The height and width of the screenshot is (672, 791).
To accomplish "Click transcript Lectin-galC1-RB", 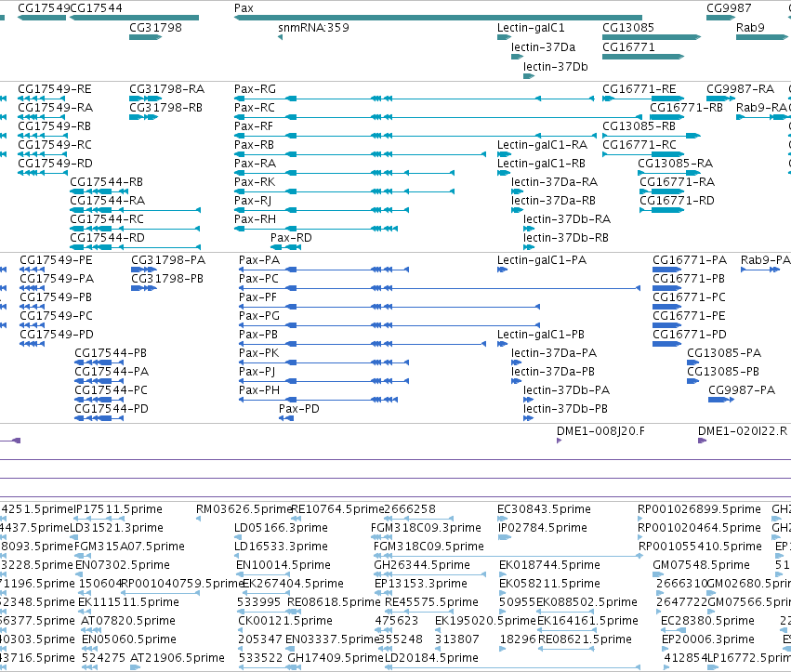I will click(504, 173).
